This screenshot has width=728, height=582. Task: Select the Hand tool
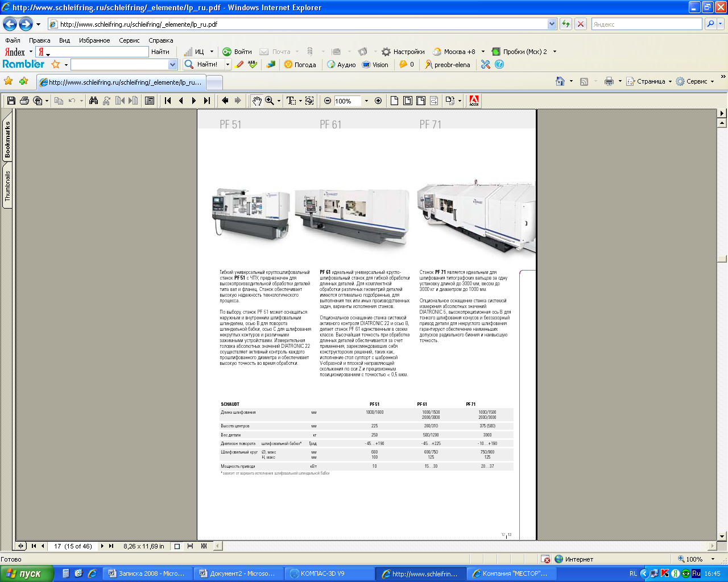click(x=257, y=101)
